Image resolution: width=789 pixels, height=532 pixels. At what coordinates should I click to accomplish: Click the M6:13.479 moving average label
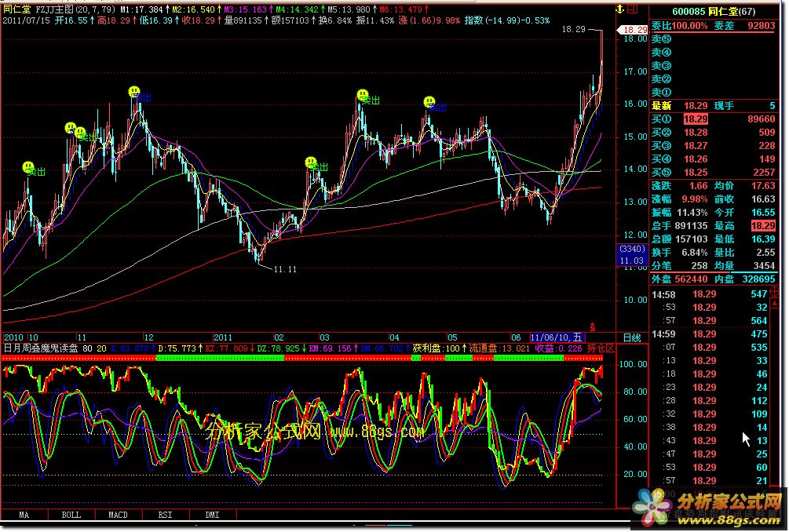coord(400,9)
